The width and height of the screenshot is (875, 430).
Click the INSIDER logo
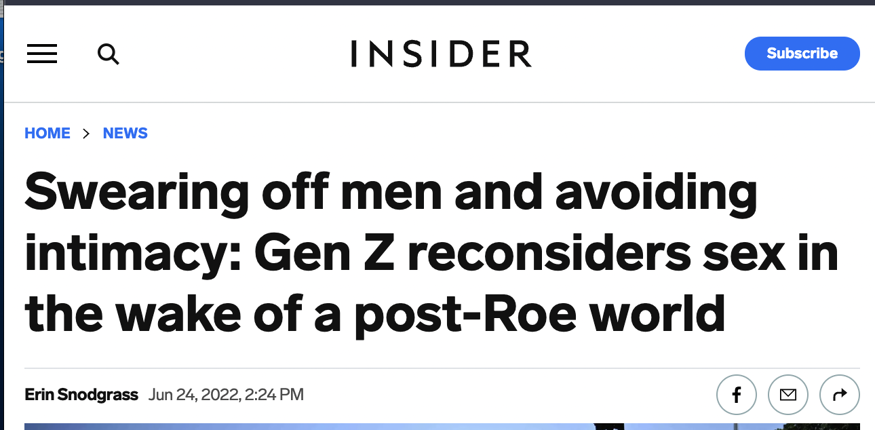pos(441,54)
